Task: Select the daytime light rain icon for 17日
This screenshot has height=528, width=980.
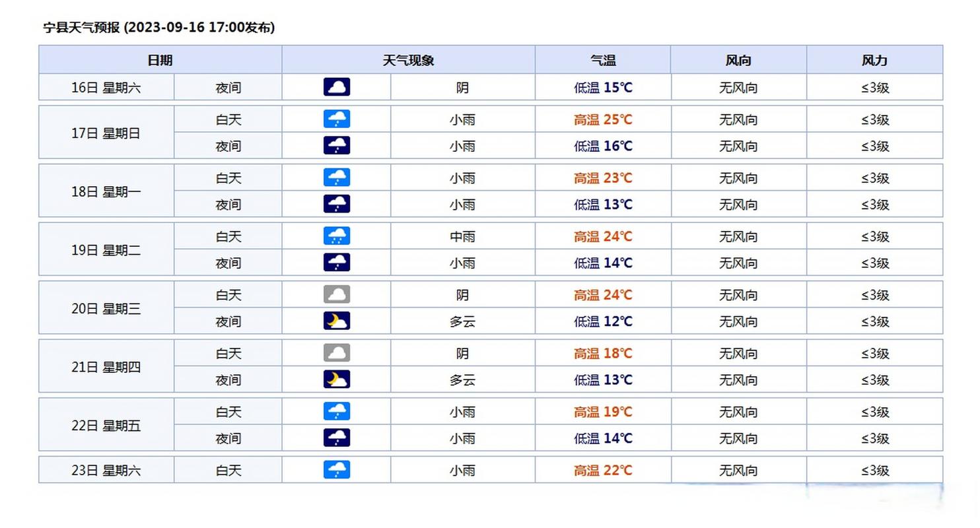Action: [336, 119]
